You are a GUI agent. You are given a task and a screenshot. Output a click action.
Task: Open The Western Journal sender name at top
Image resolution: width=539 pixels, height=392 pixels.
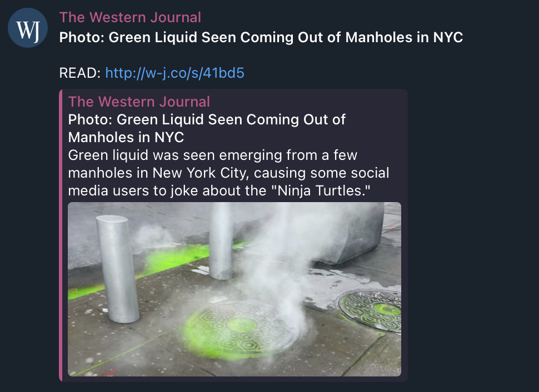pyautogui.click(x=130, y=18)
